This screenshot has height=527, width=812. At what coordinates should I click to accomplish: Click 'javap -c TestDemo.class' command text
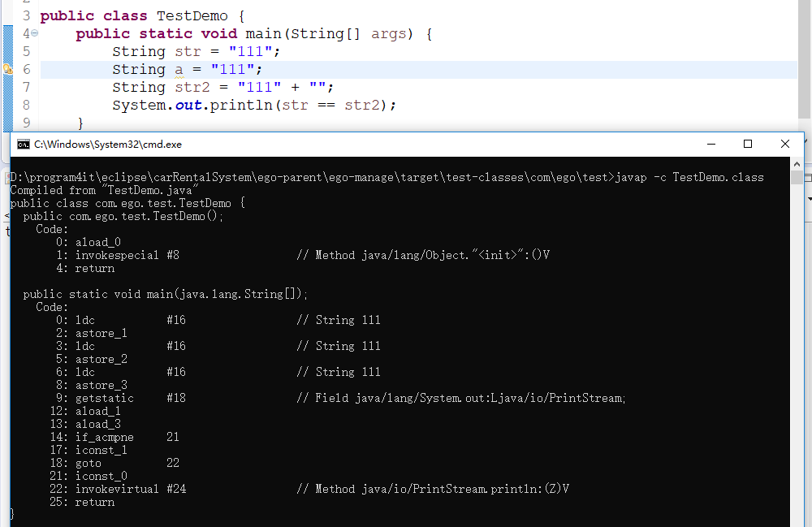point(689,178)
